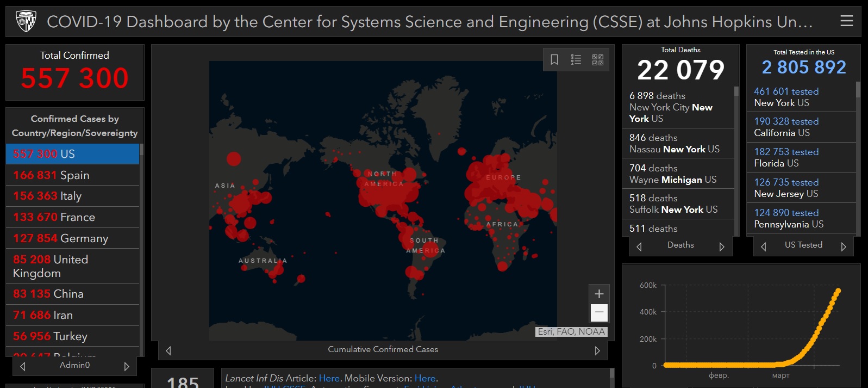Select 56 956 Turkey row
868x388 pixels.
click(x=72, y=336)
